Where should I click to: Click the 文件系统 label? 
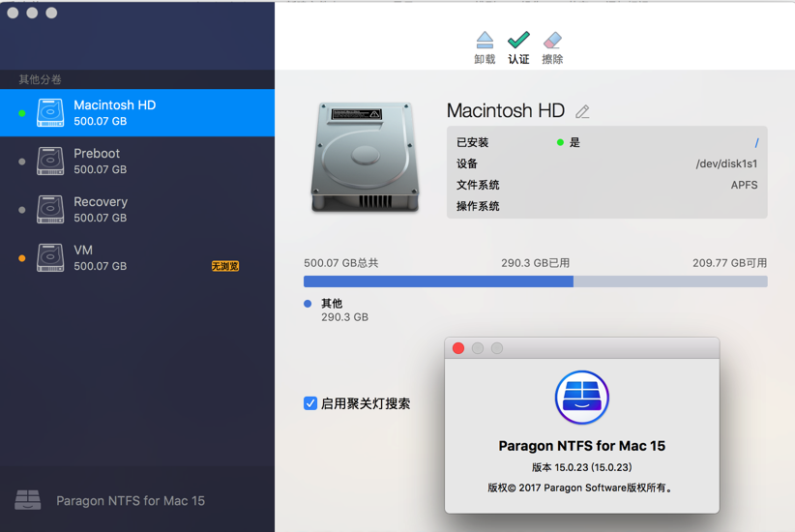(478, 185)
